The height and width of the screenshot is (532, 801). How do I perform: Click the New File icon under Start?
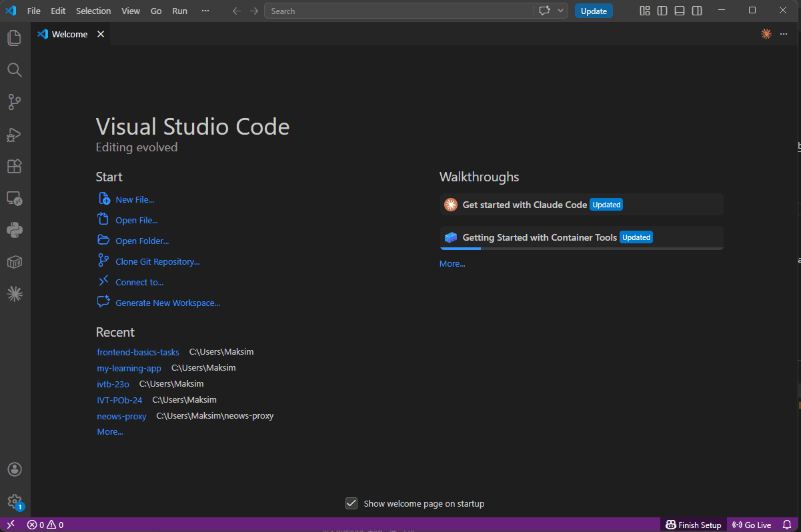[103, 199]
